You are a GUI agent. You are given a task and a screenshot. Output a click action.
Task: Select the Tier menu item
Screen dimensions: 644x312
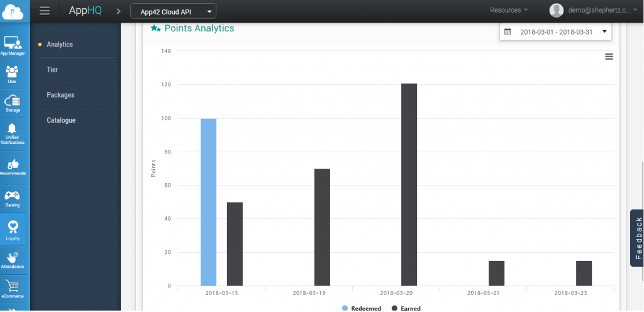(53, 70)
